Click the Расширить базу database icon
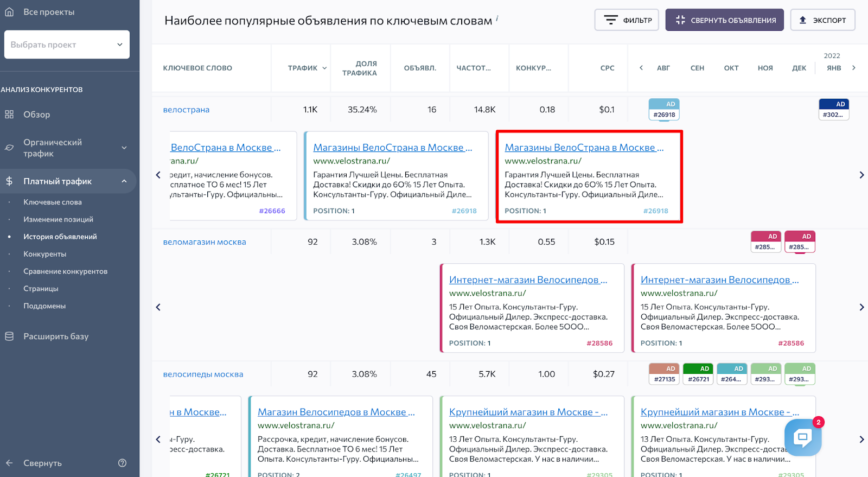This screenshot has height=477, width=868. point(9,336)
